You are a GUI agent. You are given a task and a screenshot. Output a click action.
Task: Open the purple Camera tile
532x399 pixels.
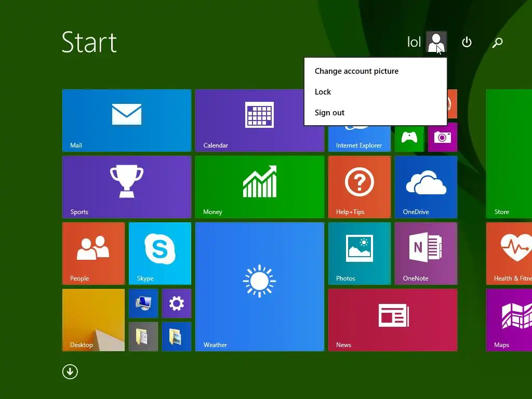(x=443, y=137)
